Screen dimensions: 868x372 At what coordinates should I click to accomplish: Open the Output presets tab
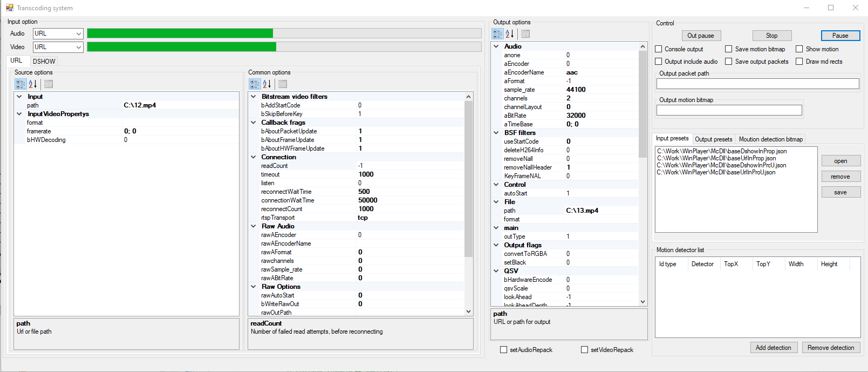coord(714,139)
